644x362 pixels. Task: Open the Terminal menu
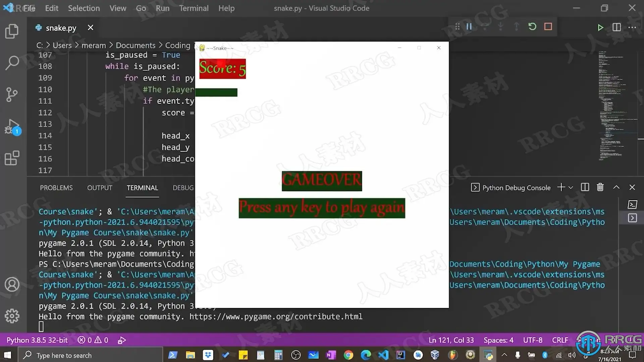194,8
